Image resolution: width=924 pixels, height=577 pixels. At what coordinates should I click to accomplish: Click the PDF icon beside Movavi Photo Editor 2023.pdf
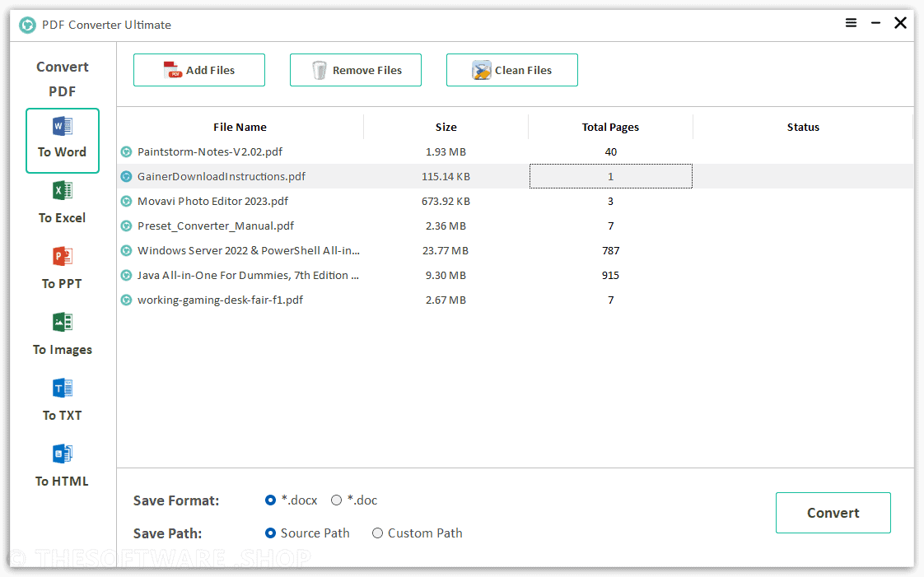click(126, 202)
